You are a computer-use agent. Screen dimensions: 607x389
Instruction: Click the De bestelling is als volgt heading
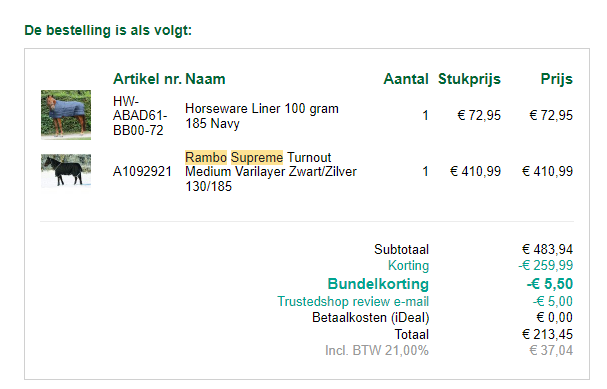point(108,30)
